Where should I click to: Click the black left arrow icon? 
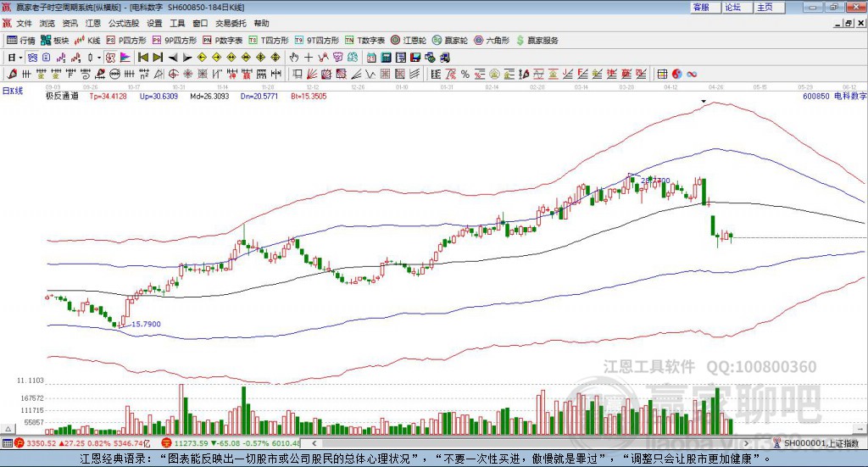click(173, 58)
